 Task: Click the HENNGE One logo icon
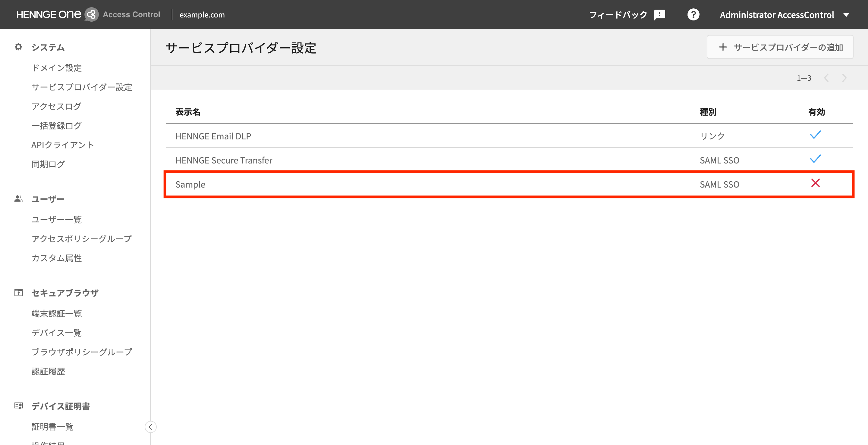click(x=91, y=14)
